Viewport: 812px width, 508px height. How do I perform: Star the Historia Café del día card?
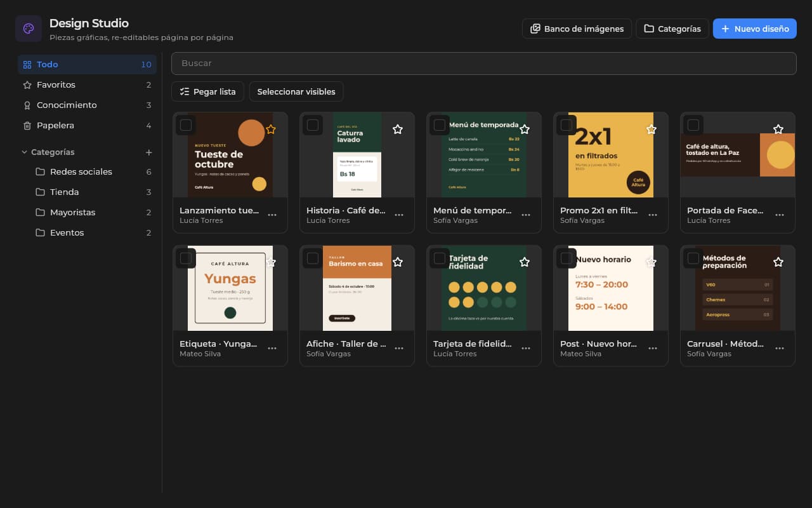point(398,129)
